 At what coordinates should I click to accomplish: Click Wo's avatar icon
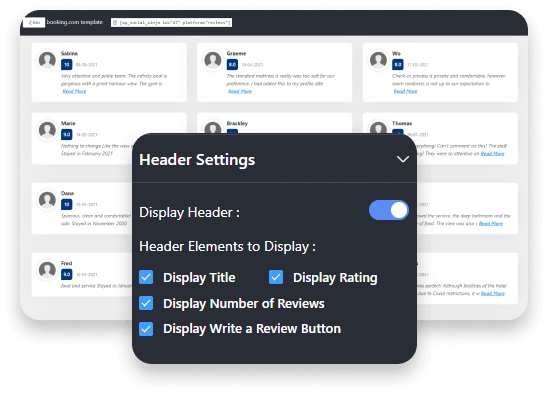pyautogui.click(x=378, y=60)
